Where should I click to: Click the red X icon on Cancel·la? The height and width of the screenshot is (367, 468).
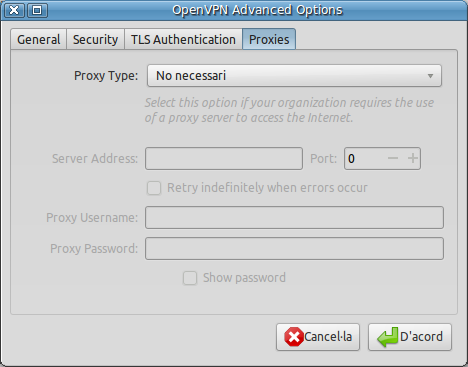294,337
